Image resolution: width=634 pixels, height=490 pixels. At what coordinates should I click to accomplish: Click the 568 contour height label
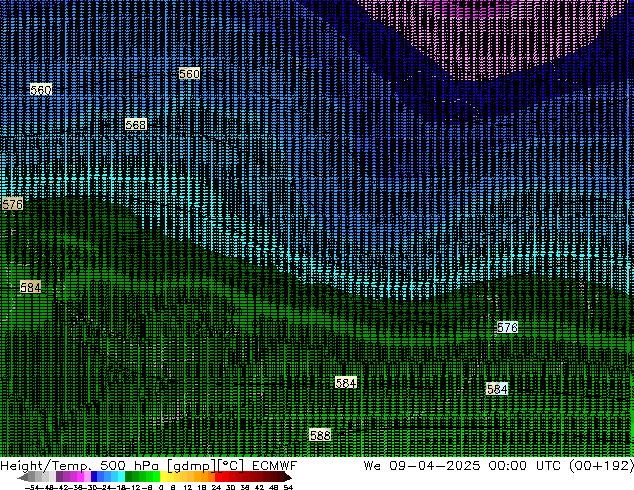(x=135, y=125)
